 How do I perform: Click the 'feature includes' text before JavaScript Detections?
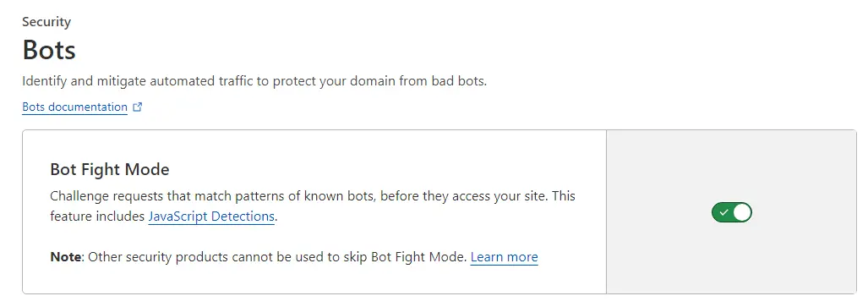[97, 217]
